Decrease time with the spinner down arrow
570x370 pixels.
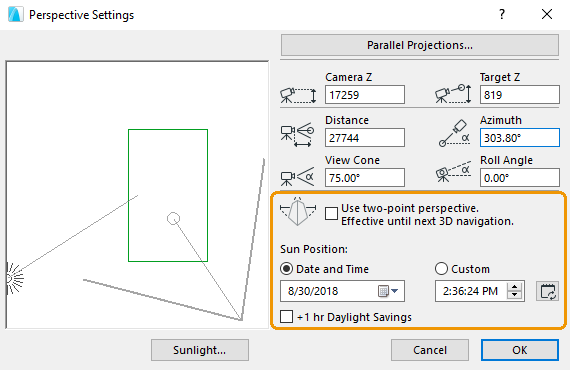[514, 295]
